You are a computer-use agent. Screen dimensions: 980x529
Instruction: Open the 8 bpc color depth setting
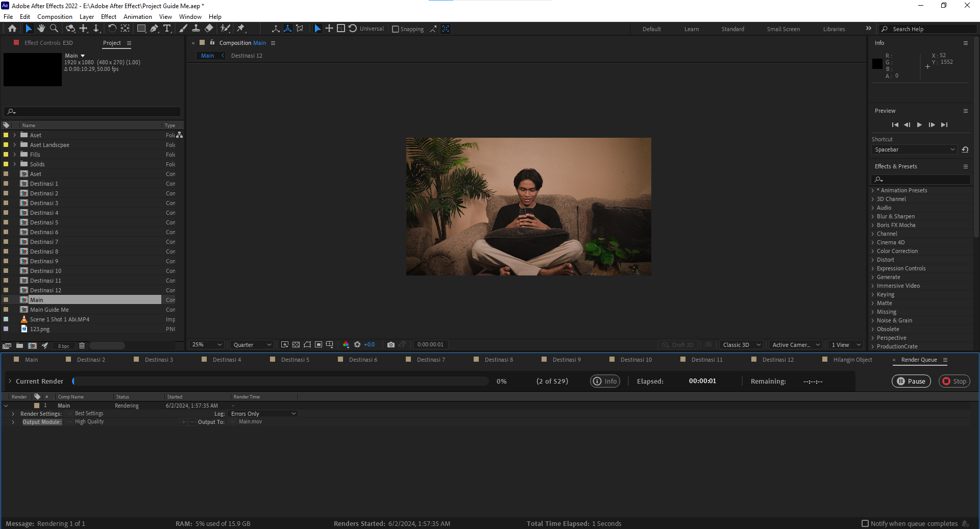[64, 346]
